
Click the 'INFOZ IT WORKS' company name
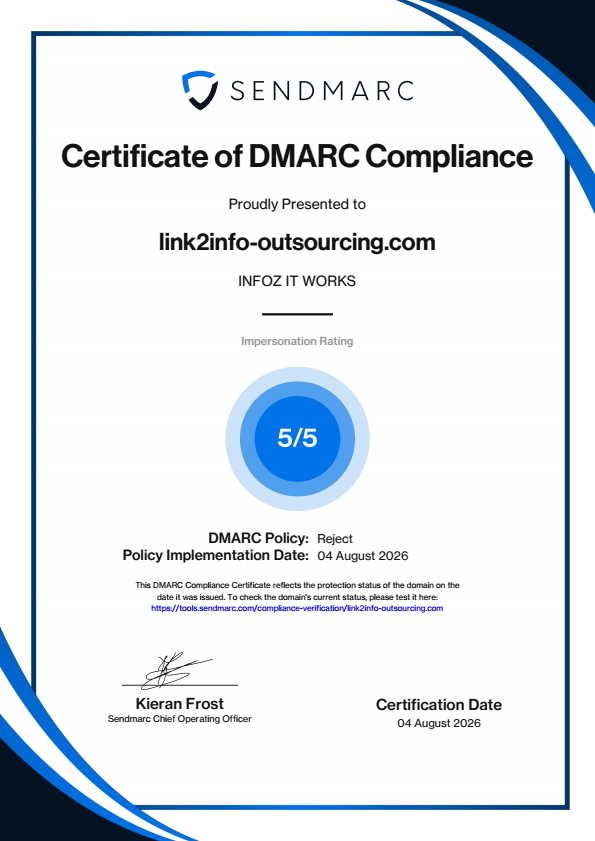pos(297,281)
